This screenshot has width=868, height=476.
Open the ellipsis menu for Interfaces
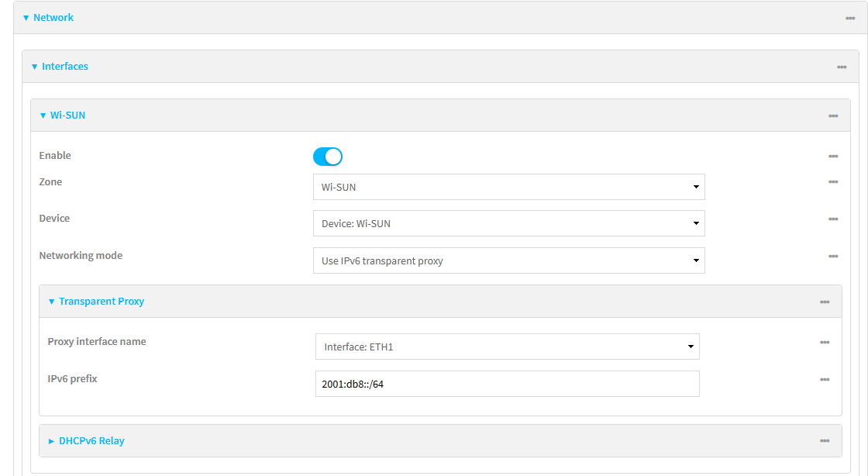coord(842,67)
